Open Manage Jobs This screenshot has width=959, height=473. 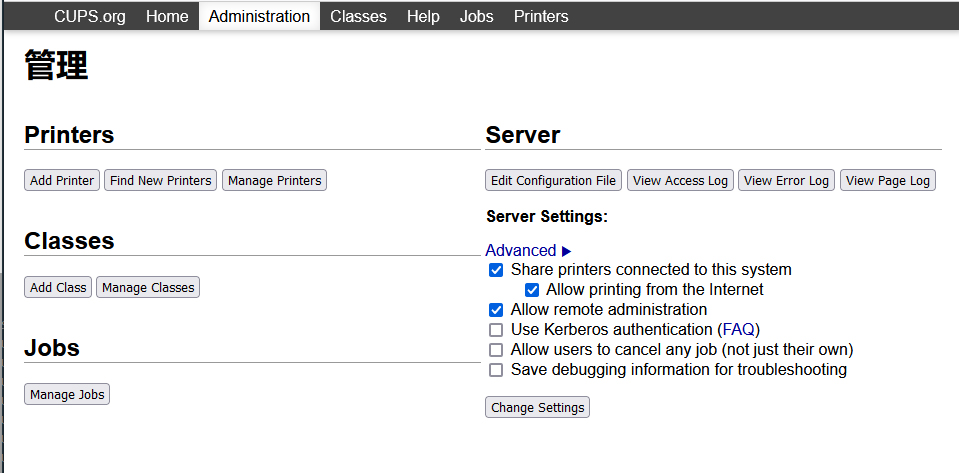[x=67, y=395]
